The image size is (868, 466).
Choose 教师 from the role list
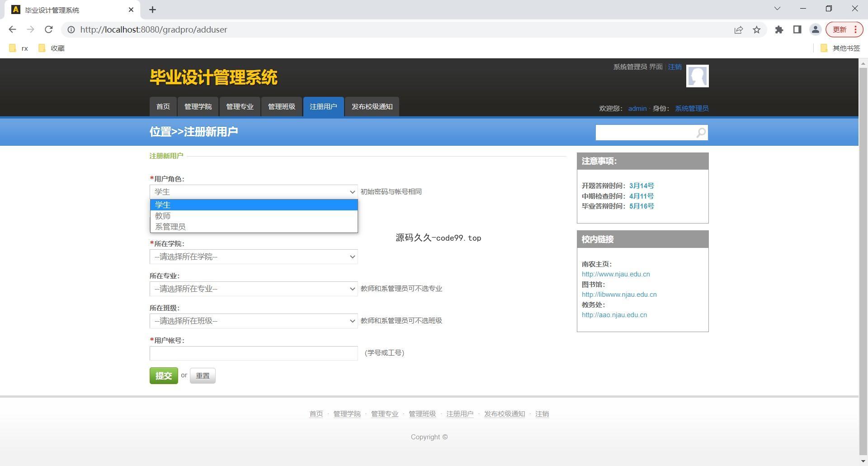click(254, 216)
